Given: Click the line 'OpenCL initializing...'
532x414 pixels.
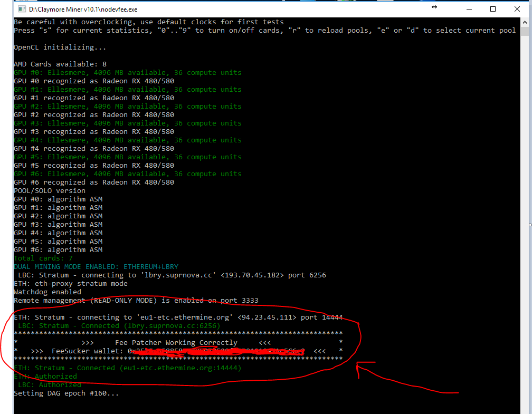Looking at the screenshot, I should [60, 47].
